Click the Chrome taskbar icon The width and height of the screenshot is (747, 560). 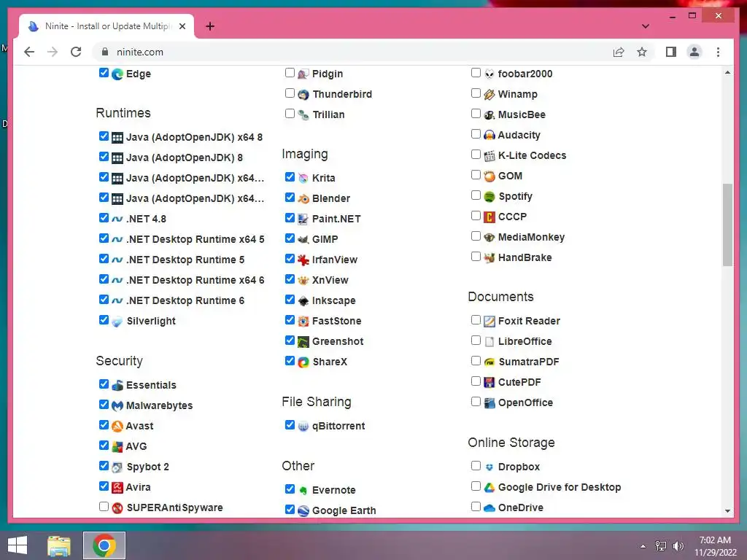click(x=104, y=545)
